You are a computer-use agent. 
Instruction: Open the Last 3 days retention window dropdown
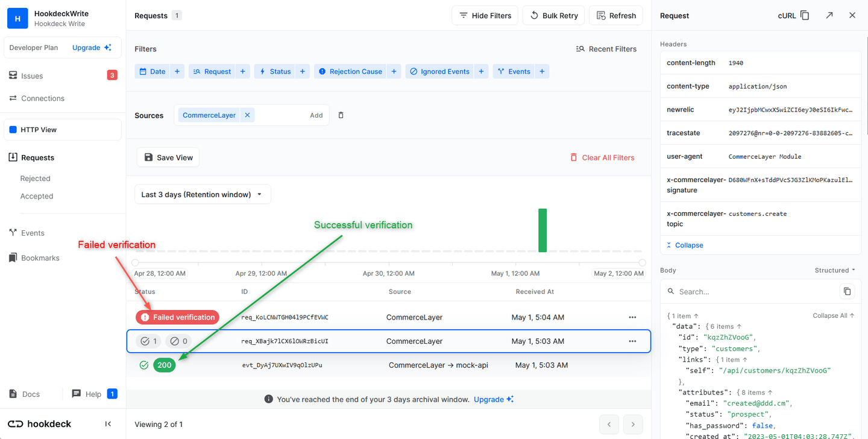point(203,194)
